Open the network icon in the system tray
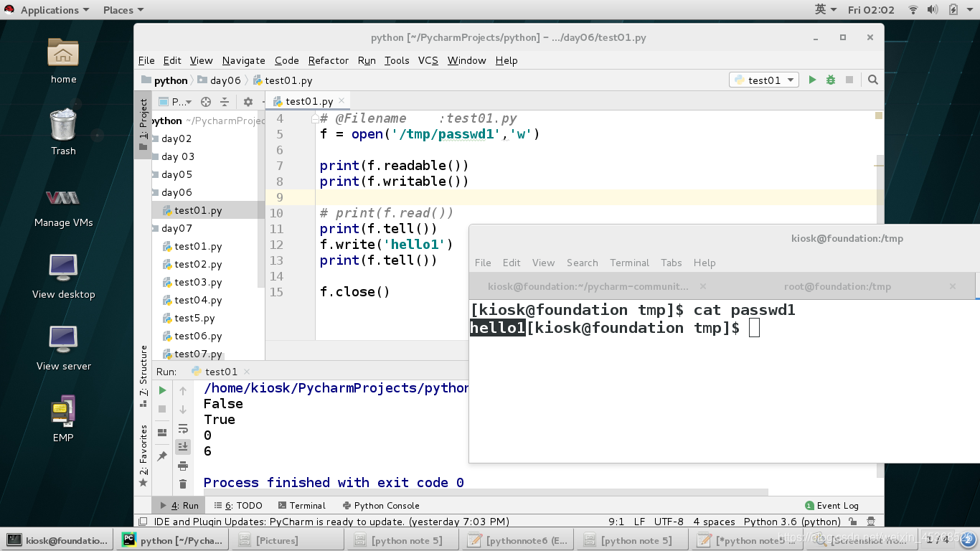Viewport: 980px width, 551px height. [913, 10]
